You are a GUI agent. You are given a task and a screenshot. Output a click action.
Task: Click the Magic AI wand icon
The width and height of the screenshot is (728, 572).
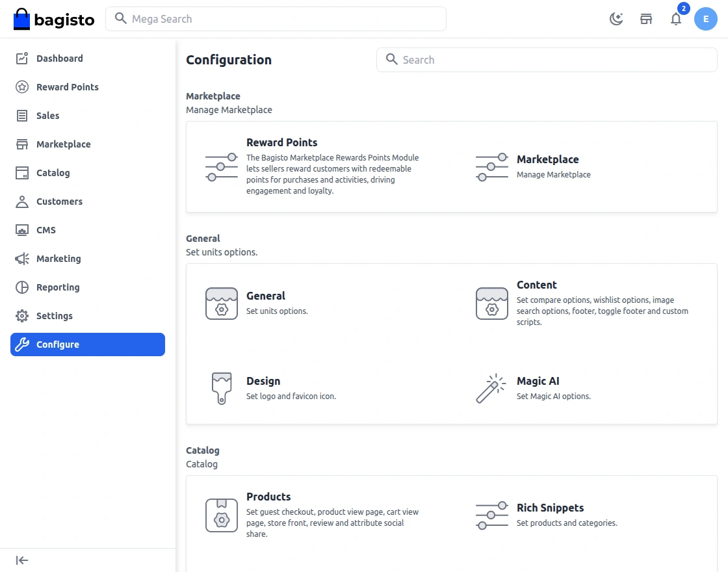pos(491,389)
